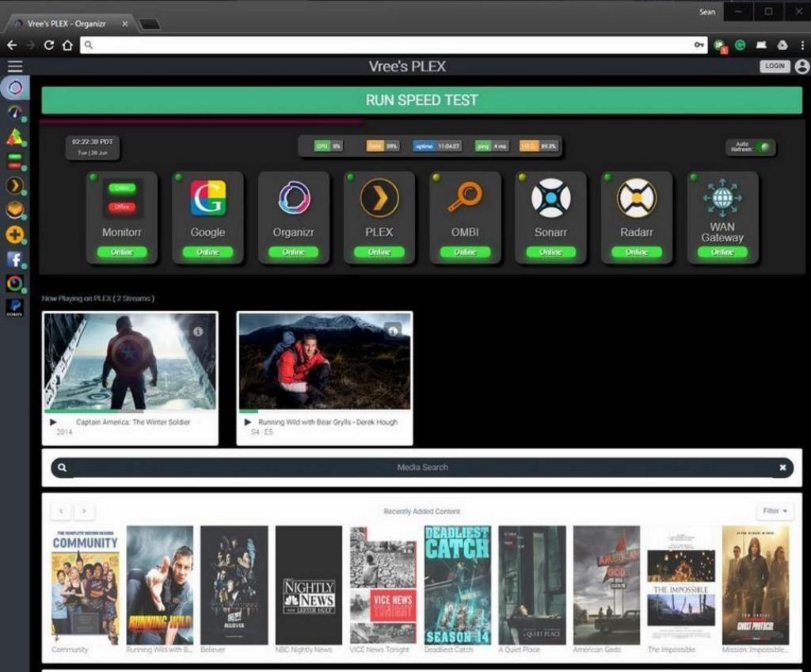Click the Media Search magnifier icon
This screenshot has height=672, width=811.
click(62, 467)
